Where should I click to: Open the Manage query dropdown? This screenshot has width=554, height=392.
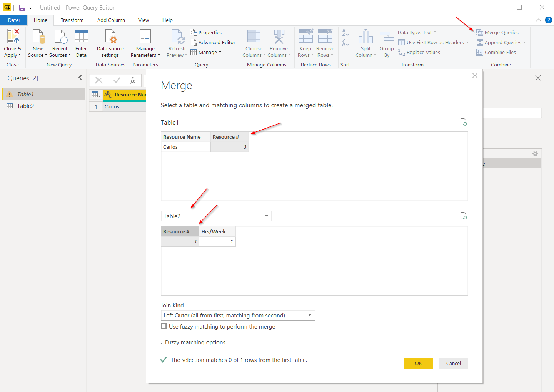tap(206, 52)
